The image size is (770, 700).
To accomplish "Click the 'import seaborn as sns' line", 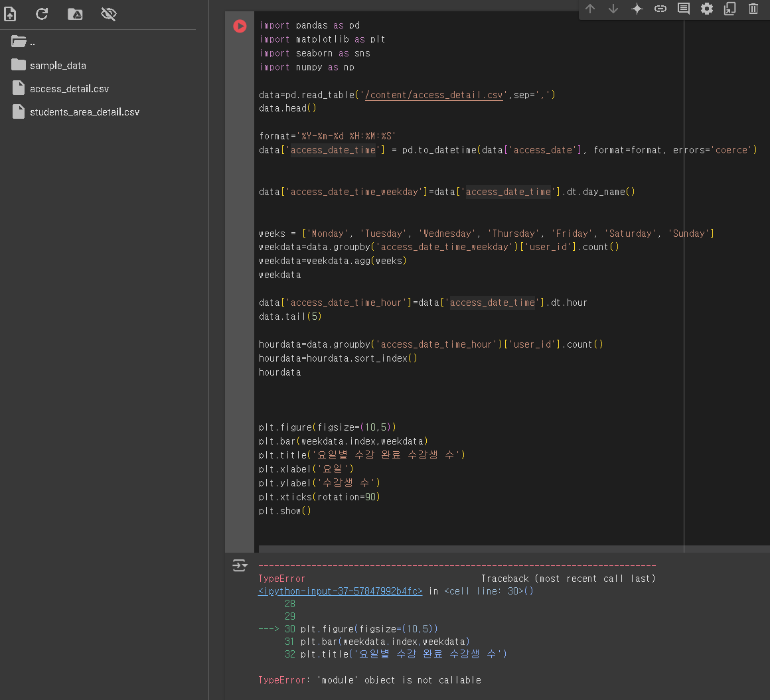I will tap(315, 53).
